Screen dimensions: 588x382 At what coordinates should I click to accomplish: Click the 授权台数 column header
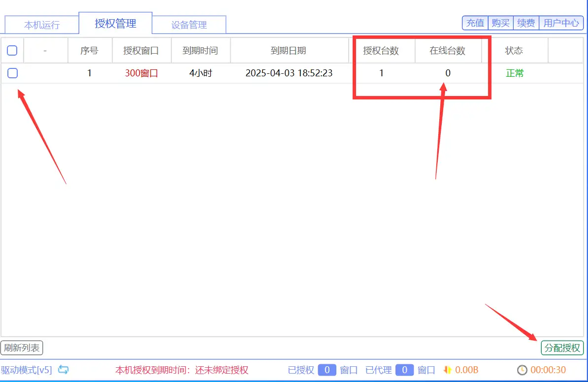381,50
